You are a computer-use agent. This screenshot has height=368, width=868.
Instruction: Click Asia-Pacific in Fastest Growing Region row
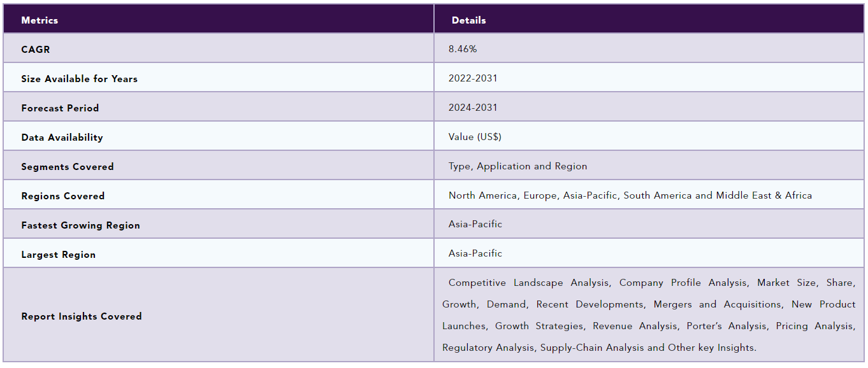(475, 224)
